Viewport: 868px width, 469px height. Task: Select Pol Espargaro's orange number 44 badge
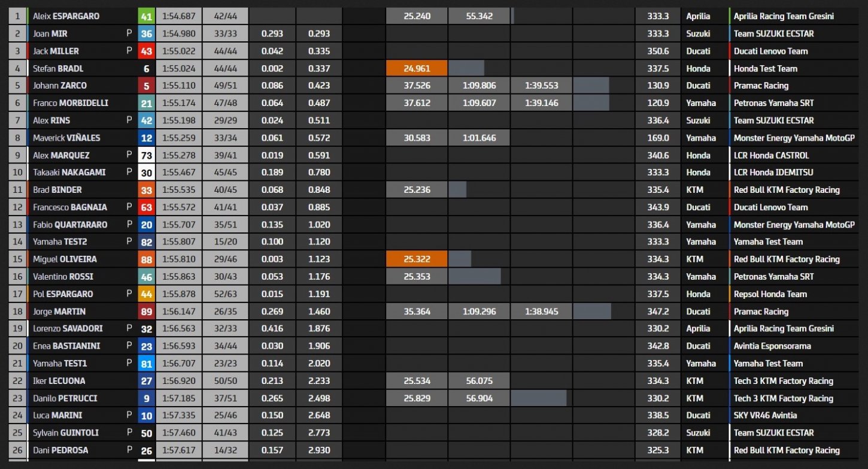click(146, 294)
